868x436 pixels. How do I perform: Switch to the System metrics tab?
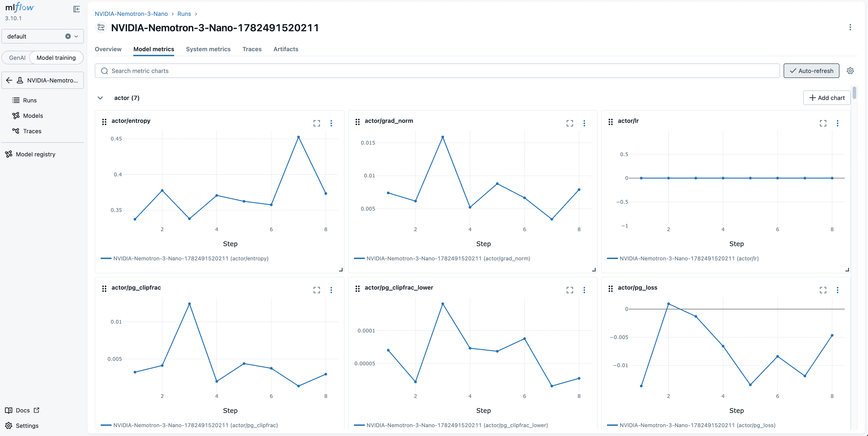(208, 49)
